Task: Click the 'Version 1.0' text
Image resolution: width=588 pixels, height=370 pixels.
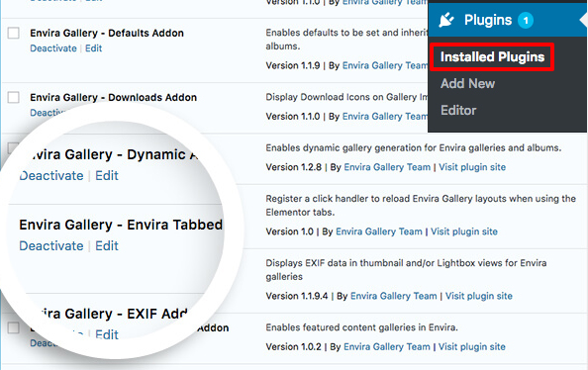Action: pos(289,231)
